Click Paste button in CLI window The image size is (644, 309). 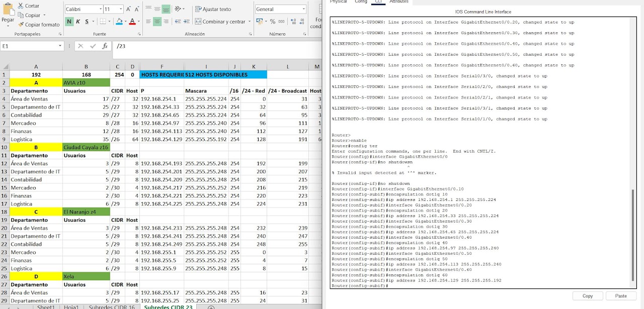click(x=621, y=296)
